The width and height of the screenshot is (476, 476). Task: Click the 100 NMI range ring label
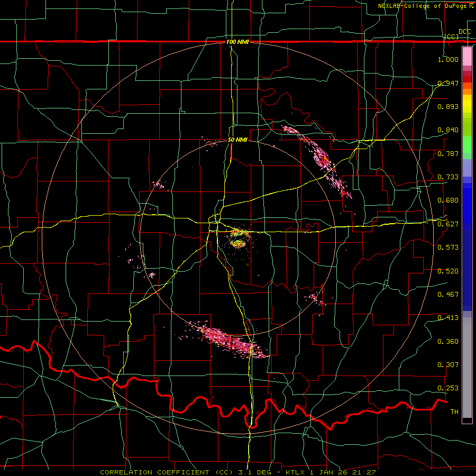237,42
